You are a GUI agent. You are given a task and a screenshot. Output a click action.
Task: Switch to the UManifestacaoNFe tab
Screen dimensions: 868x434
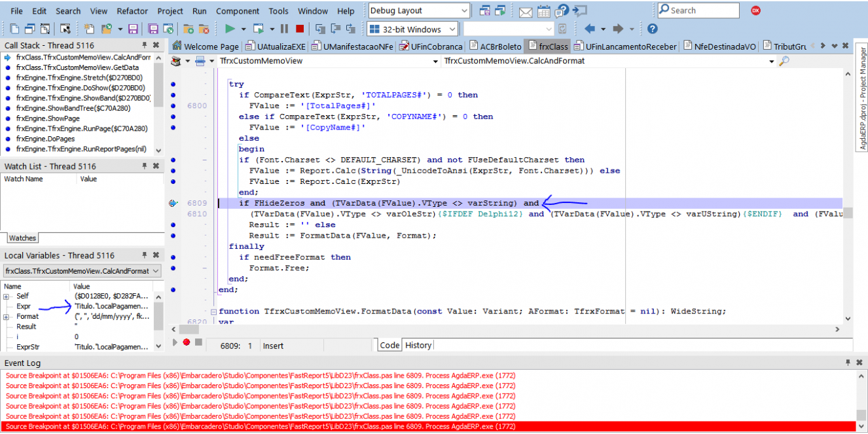353,46
